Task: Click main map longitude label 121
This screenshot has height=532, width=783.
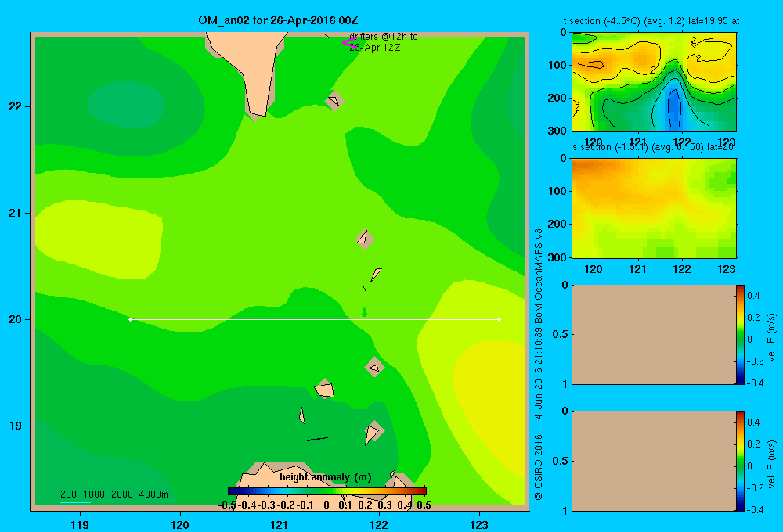Action: coord(280,524)
